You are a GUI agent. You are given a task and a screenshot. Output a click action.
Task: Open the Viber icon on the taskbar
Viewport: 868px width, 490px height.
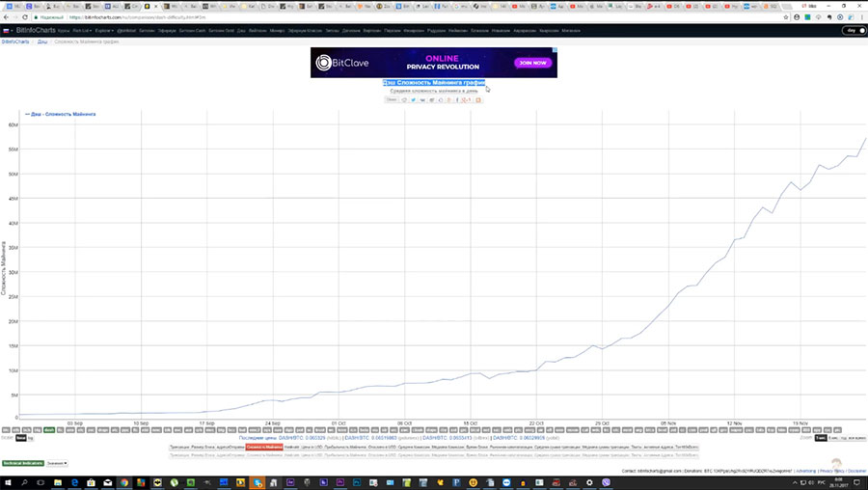pos(606,483)
